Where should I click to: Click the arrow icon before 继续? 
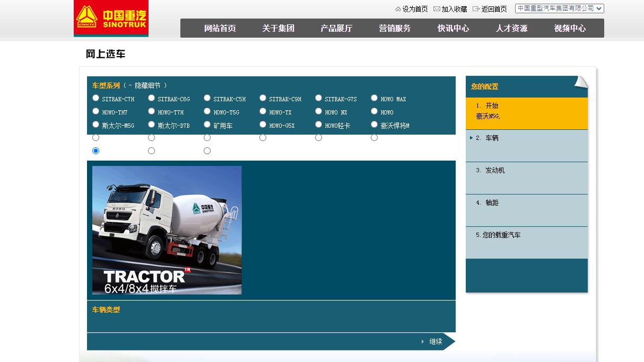coord(423,341)
